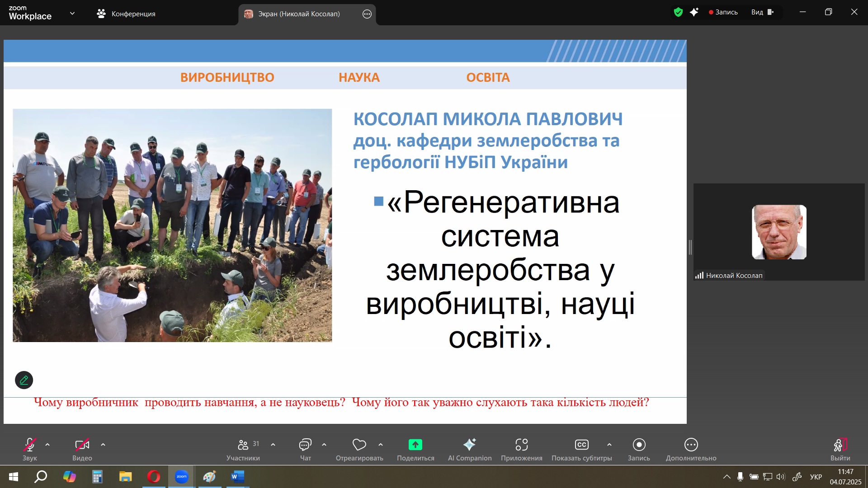Expand audio options arrow beside Звук
This screenshot has height=488, width=868.
click(47, 445)
